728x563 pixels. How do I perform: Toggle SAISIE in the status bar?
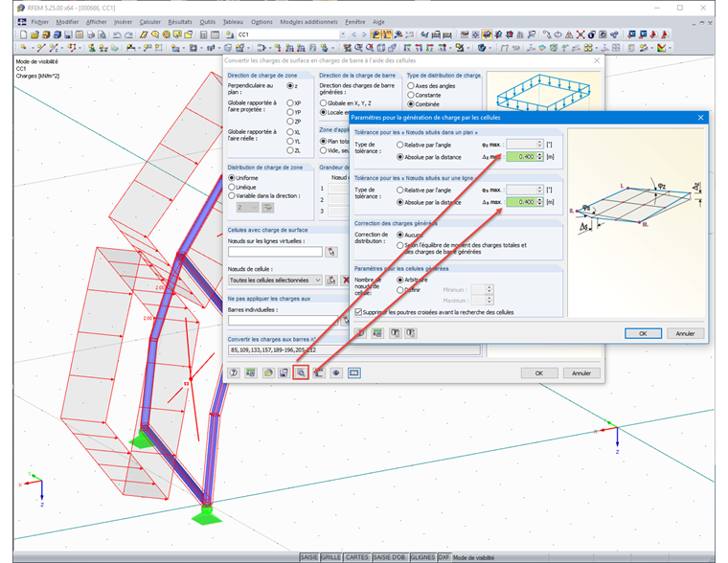(308, 557)
